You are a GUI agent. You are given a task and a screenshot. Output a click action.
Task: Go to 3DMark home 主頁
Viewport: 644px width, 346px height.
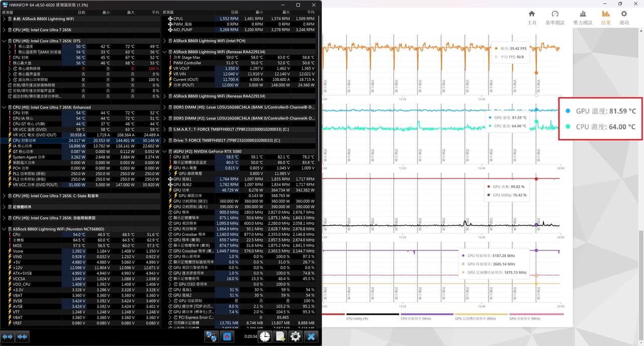pos(532,17)
